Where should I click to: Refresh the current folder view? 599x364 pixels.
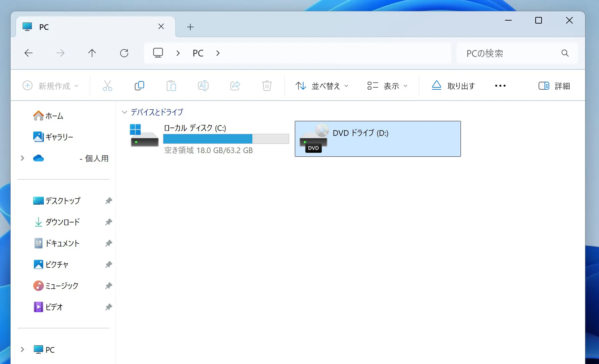124,53
